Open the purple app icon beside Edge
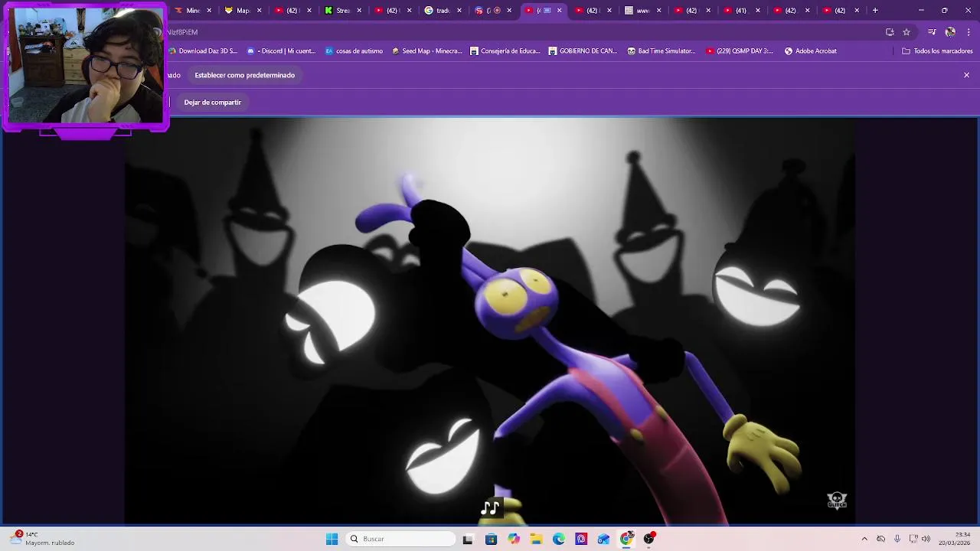Screen dimensions: 980x551 581,540
